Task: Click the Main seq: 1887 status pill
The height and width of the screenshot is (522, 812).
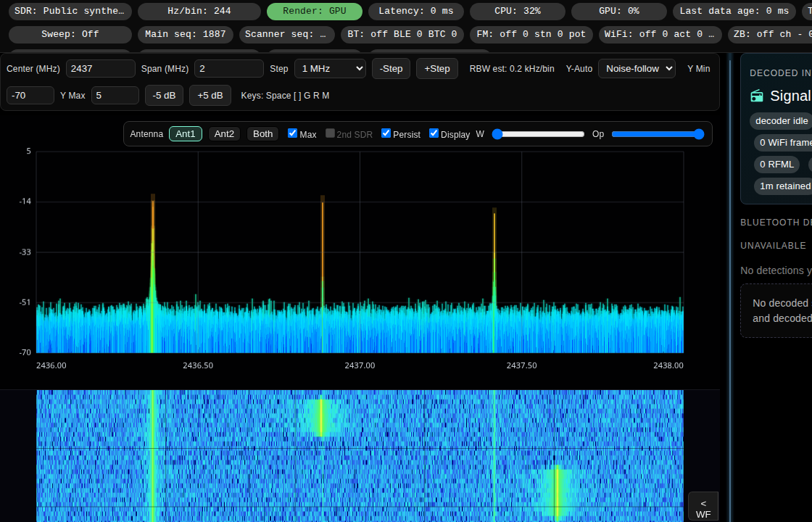Action: [186, 34]
